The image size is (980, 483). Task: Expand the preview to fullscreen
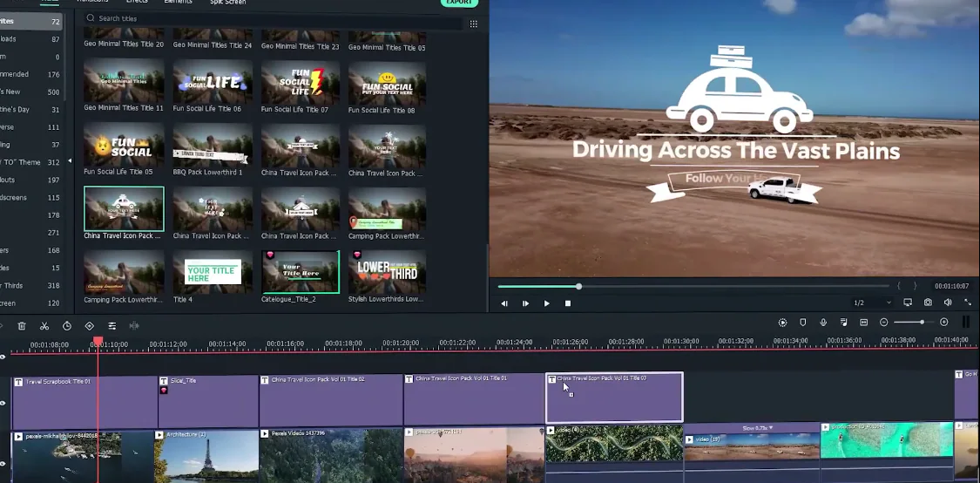[x=968, y=303]
